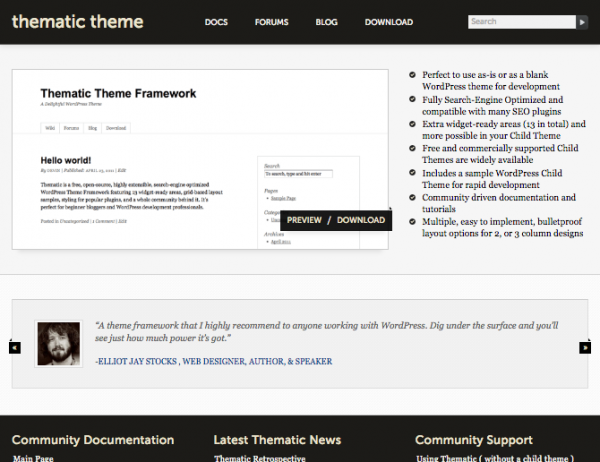
Task: Select 'Community driven documentation' bullet text
Action: coord(499,203)
